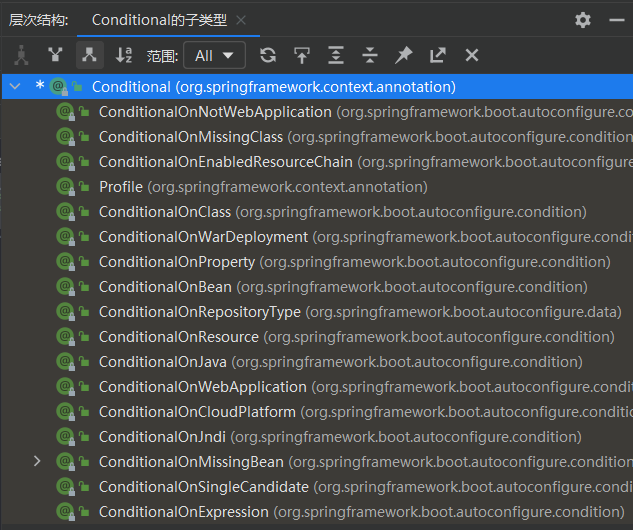
Task: Pin the hierarchy tab
Action: point(403,55)
